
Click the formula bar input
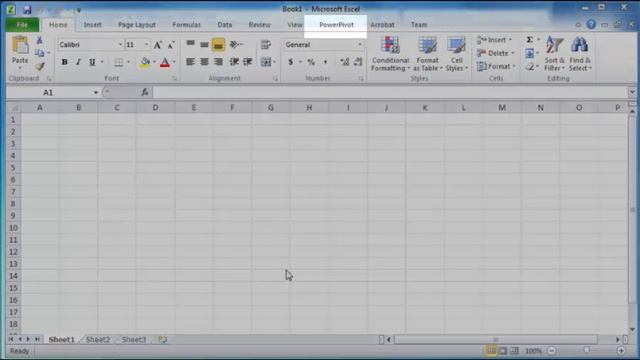(390, 93)
